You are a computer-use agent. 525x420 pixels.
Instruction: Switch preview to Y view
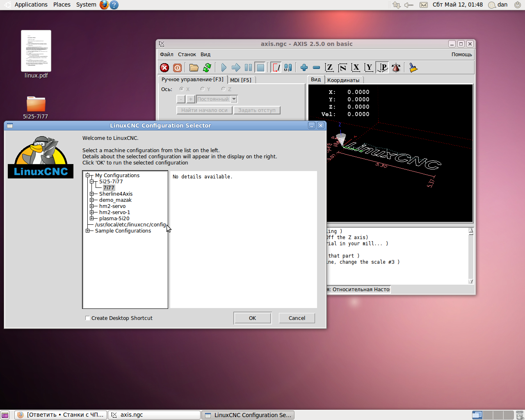point(369,68)
